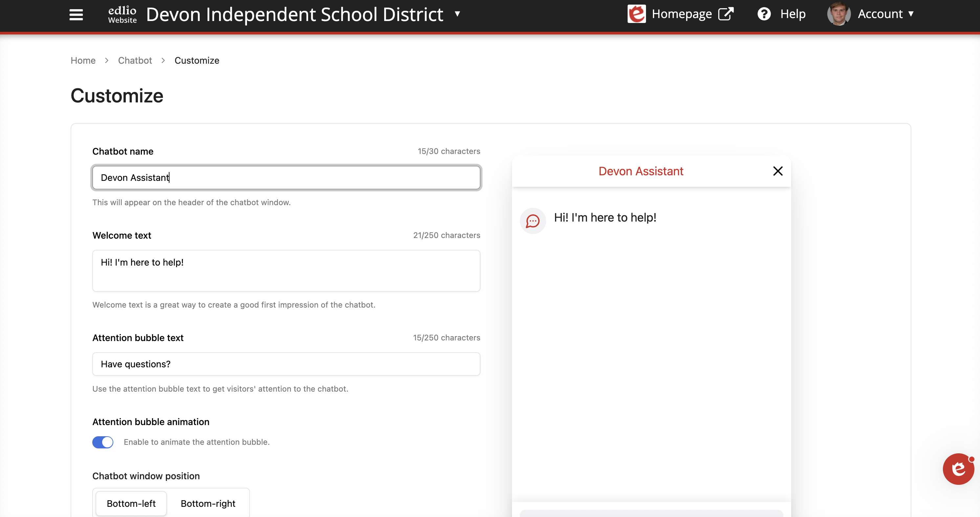
Task: Click into the Welcome text area
Action: click(x=286, y=271)
